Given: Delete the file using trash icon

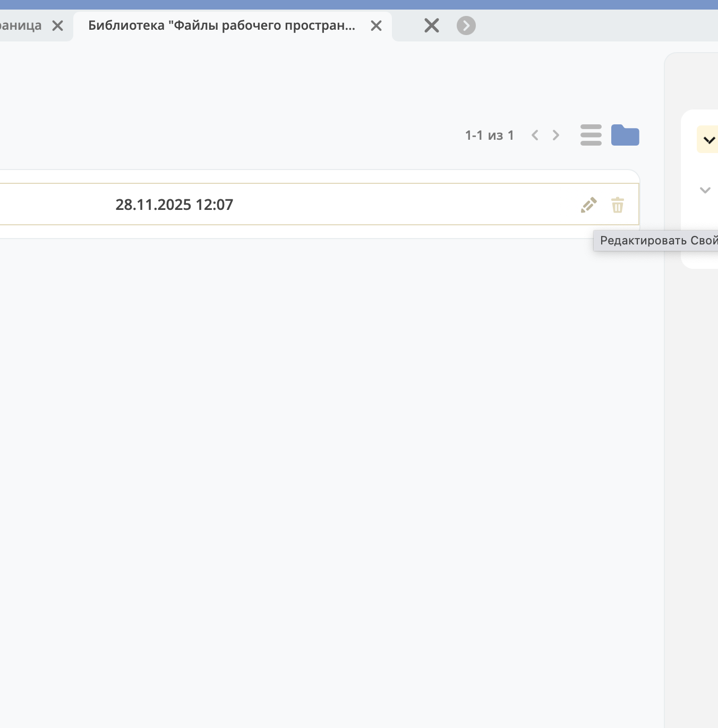Looking at the screenshot, I should (617, 205).
